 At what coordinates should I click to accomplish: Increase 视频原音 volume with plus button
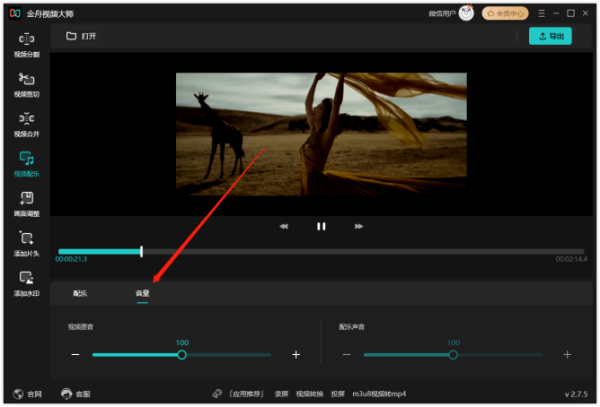coord(296,355)
